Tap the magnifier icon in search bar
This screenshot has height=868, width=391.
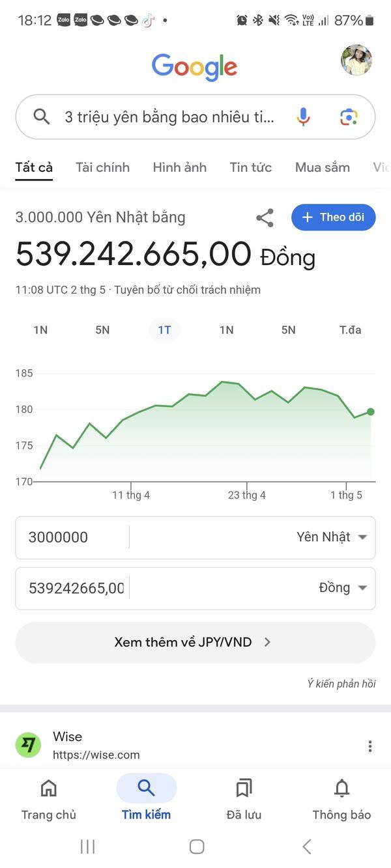click(42, 117)
